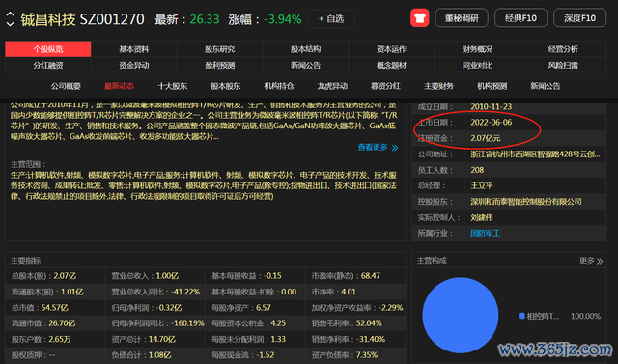Click 基本每股收益 -0.15 cell
The width and height of the screenshot is (618, 364).
pyautogui.click(x=255, y=276)
